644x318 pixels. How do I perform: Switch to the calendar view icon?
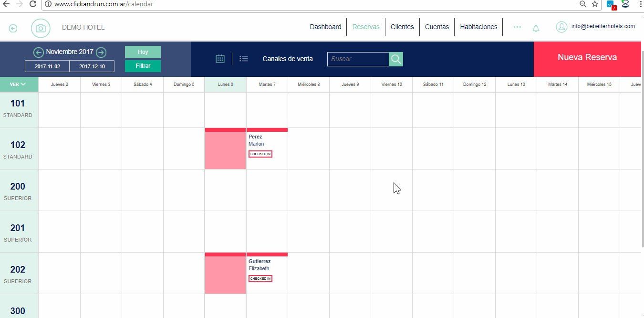[x=220, y=59]
